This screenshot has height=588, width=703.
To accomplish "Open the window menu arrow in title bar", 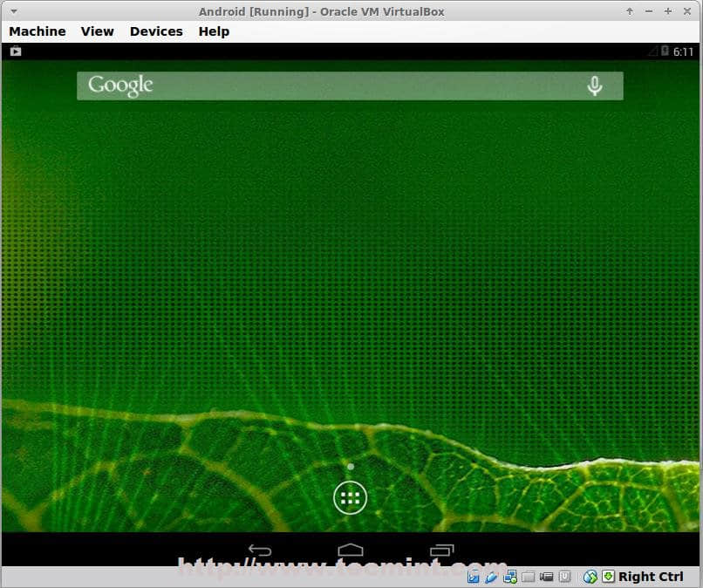I will point(13,11).
